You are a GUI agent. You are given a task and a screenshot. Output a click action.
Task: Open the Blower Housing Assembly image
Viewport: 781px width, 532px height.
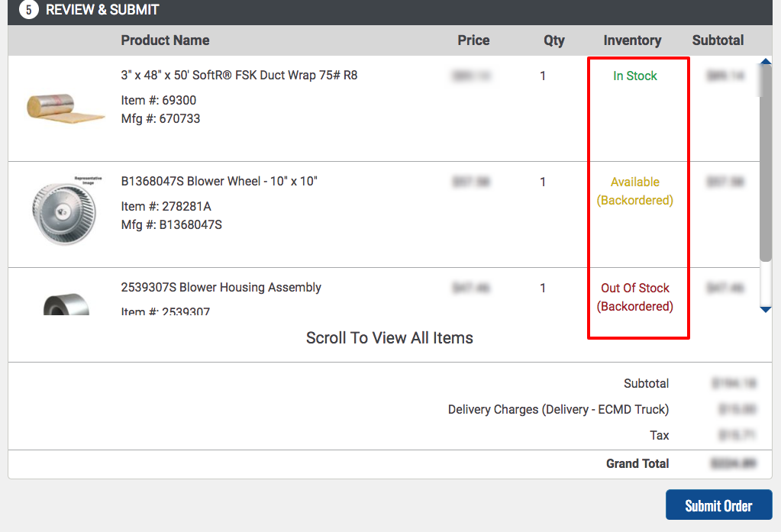click(66, 303)
